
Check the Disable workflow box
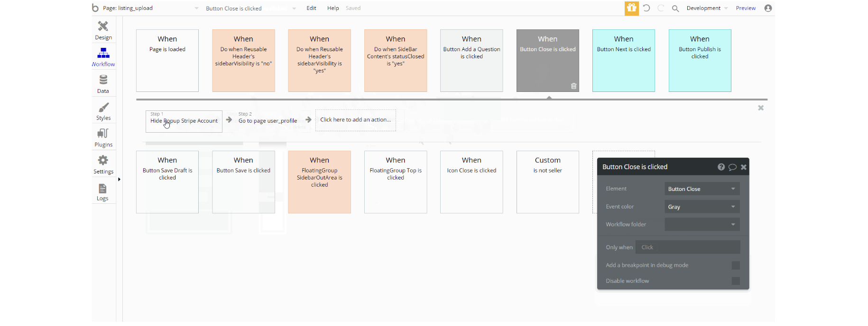coord(736,281)
